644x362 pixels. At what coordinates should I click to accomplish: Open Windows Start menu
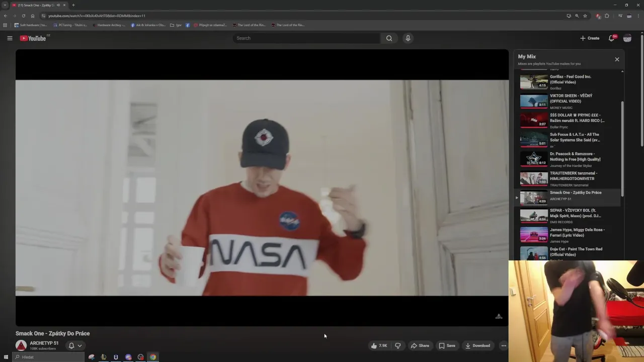(x=6, y=357)
